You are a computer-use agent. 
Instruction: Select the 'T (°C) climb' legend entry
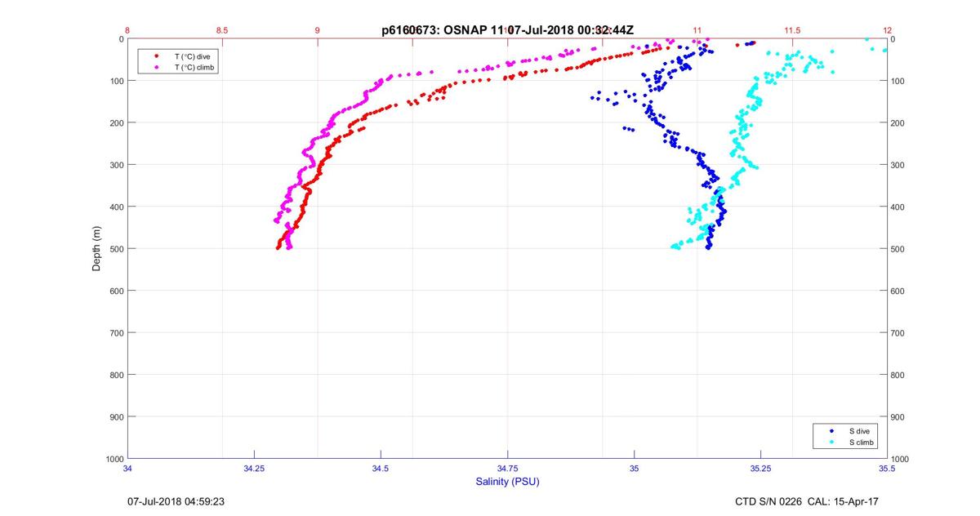[x=195, y=67]
